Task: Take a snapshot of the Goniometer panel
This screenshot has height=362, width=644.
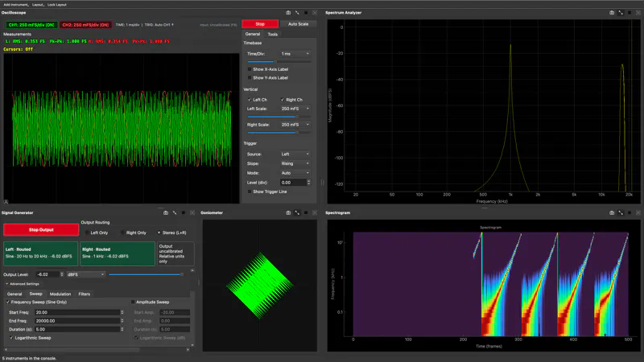Action: point(288,212)
